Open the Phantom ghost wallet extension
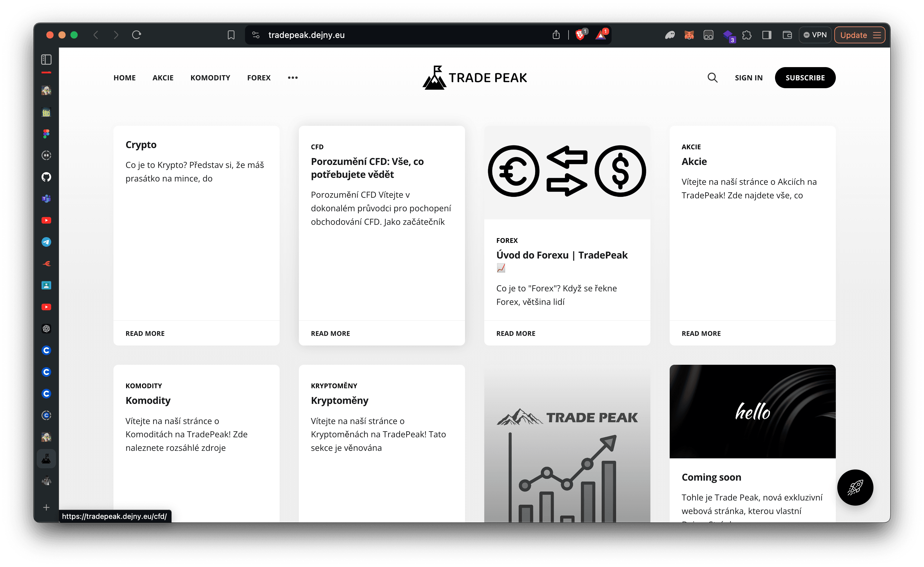Viewport: 924px width, 567px height. tap(670, 35)
